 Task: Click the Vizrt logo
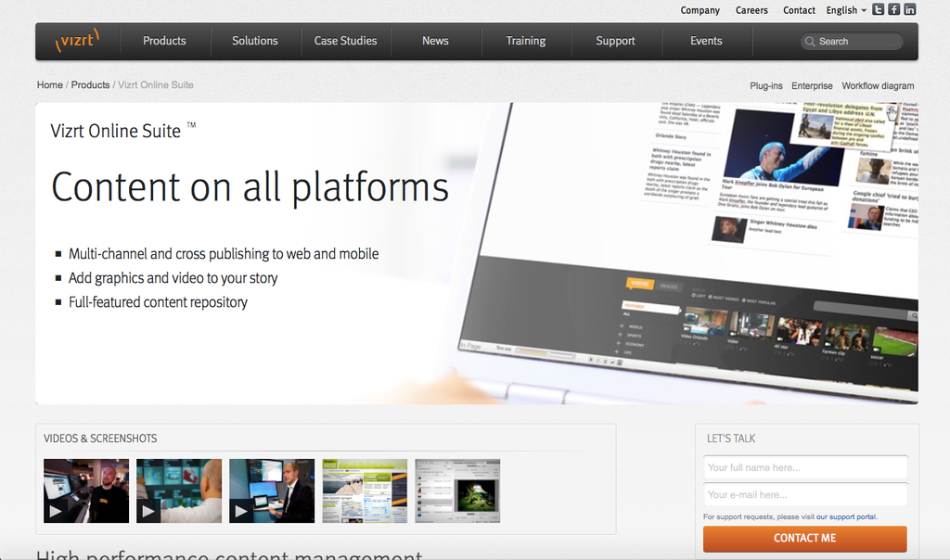click(x=78, y=41)
